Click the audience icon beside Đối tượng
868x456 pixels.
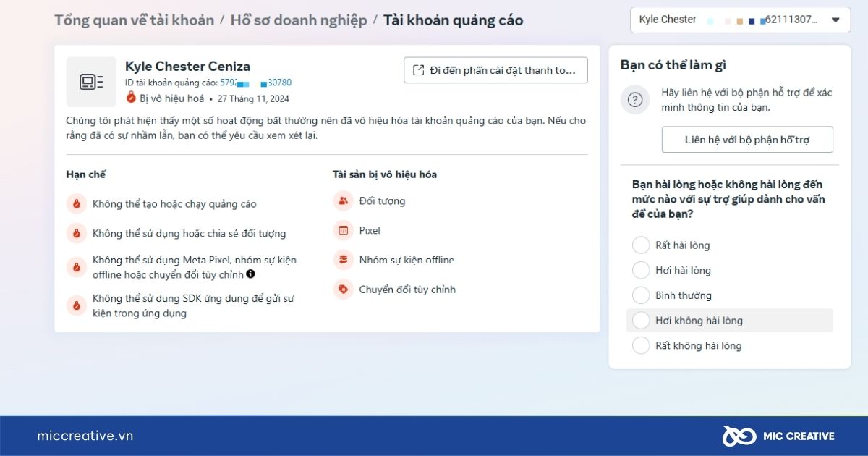click(x=343, y=200)
